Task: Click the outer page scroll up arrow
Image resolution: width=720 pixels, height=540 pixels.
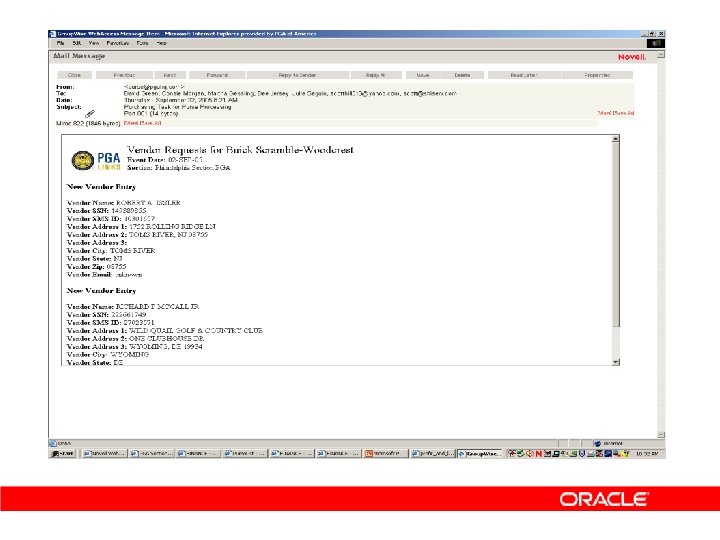Action: 661,55
